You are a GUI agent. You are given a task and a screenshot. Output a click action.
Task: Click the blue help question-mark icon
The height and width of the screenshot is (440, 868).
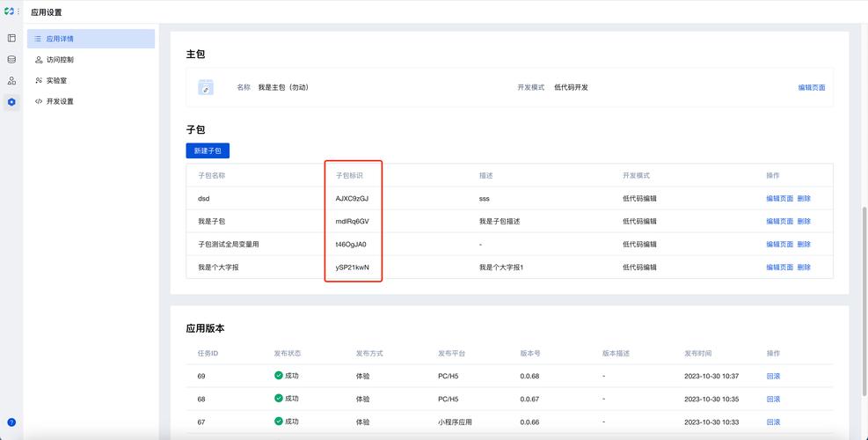pos(11,422)
